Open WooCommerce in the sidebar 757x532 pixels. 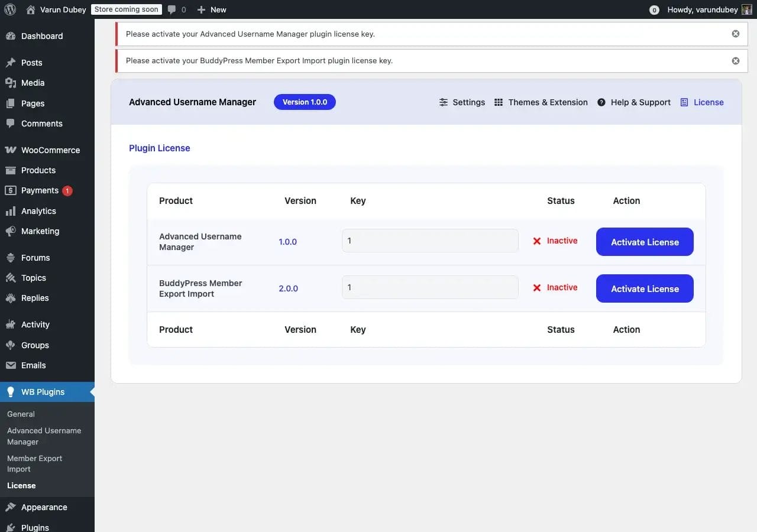point(50,150)
